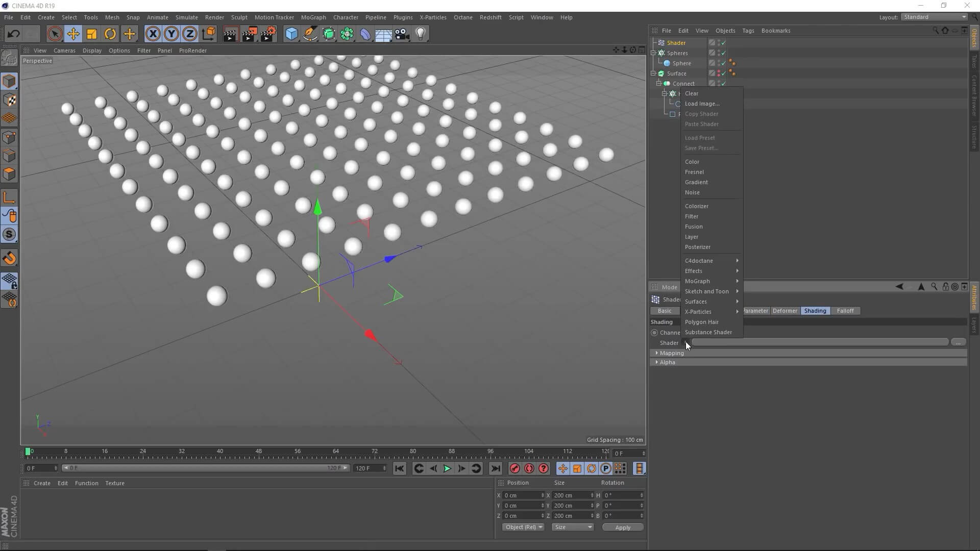Image resolution: width=980 pixels, height=551 pixels.
Task: Click Render to Picture Viewer icon
Action: [249, 34]
